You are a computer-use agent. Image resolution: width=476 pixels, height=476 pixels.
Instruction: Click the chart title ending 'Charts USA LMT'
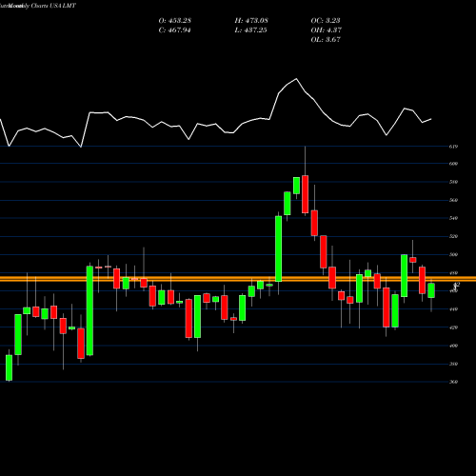point(37,6)
